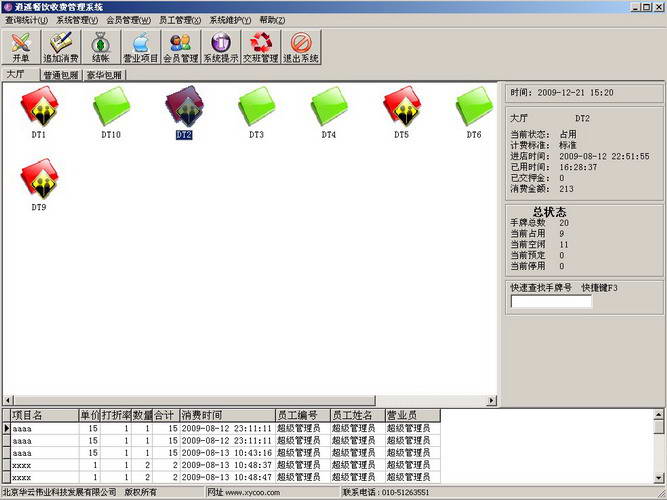The height and width of the screenshot is (500, 667).
Task: Open the 查询统计 menu
Action: (x=26, y=20)
